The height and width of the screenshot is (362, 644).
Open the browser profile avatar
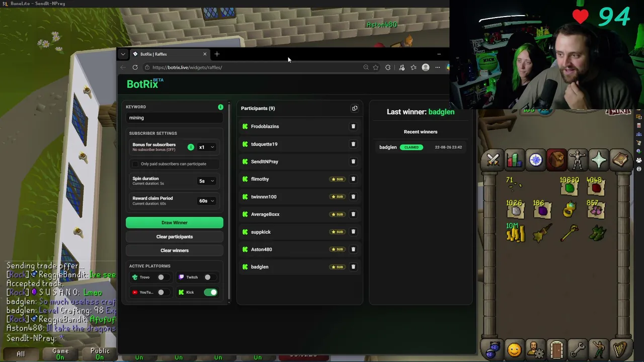tap(426, 67)
